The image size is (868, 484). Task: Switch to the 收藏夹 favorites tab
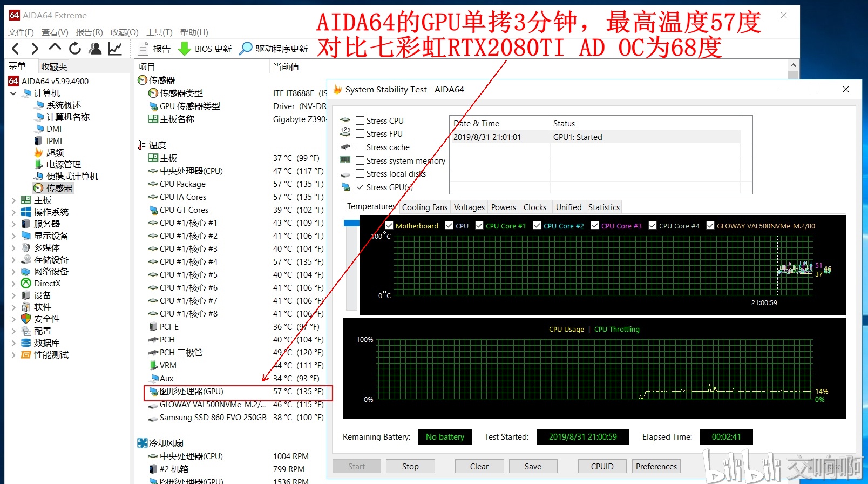pos(54,66)
